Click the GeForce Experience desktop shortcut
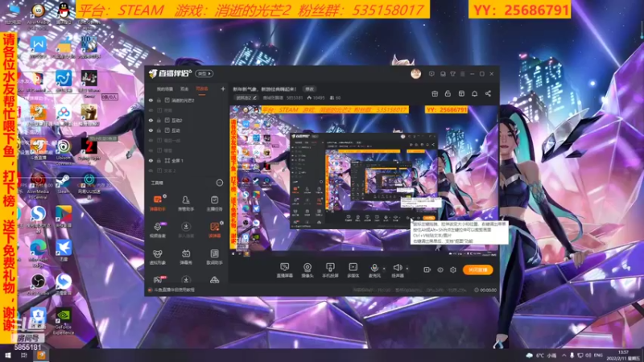This screenshot has width=644, height=362. tap(64, 321)
